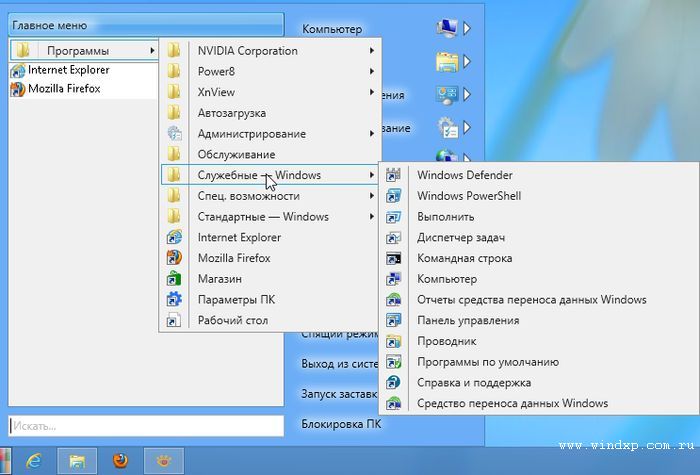Click the Windows Defender label

click(465, 175)
